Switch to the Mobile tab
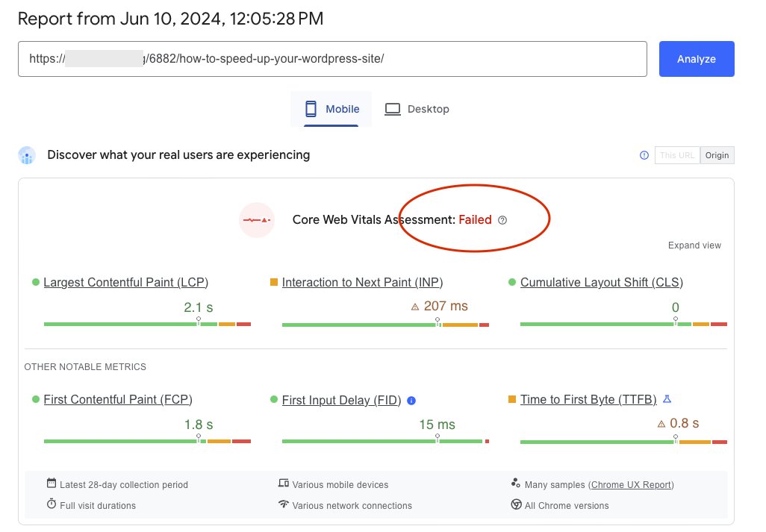This screenshot has height=532, width=766. point(331,109)
